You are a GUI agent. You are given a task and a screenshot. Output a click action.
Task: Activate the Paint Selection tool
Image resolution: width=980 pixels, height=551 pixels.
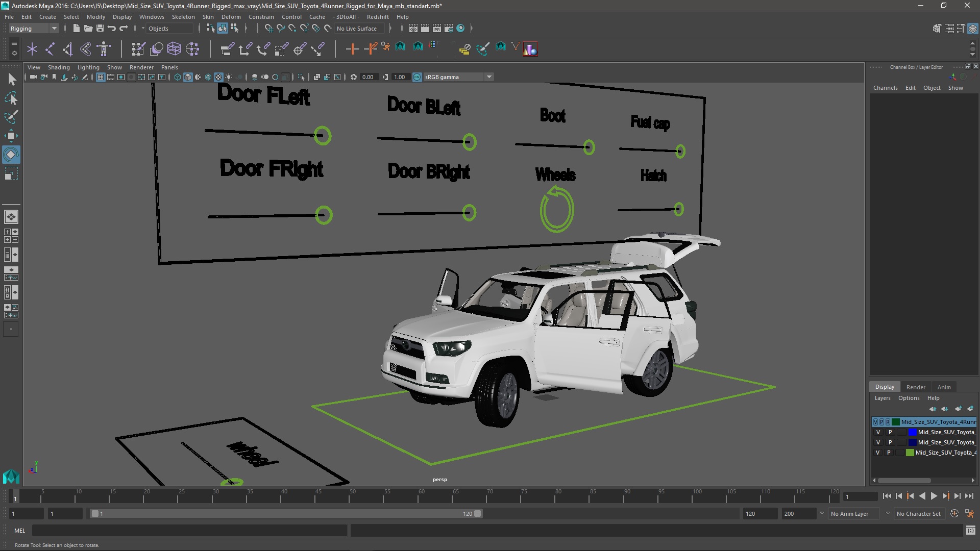click(x=11, y=117)
